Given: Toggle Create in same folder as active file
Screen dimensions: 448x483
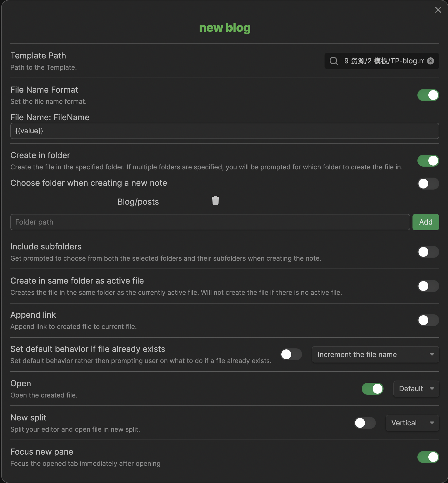Looking at the screenshot, I should pos(428,286).
